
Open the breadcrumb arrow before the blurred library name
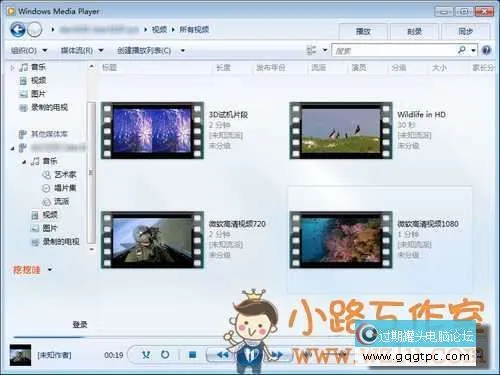(x=53, y=30)
